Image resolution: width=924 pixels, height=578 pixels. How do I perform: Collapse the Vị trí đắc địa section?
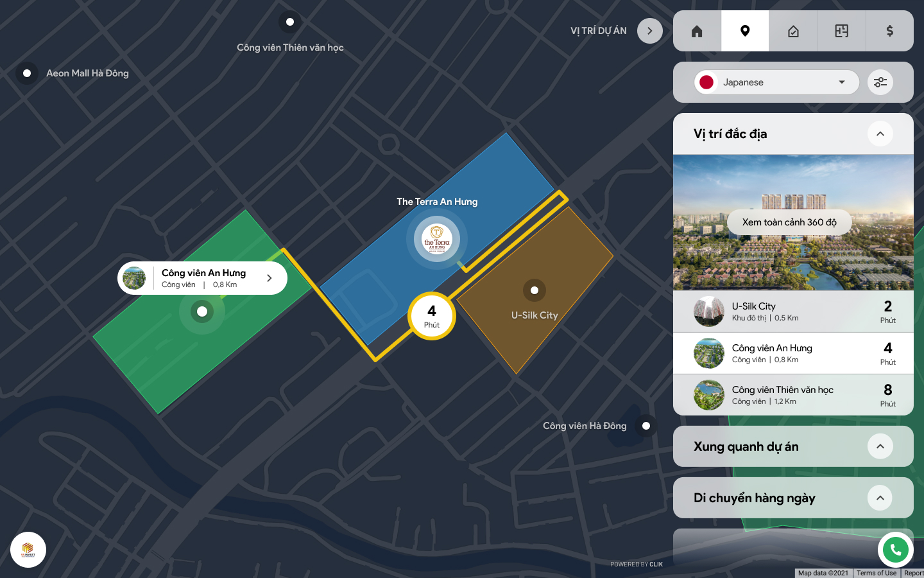880,134
